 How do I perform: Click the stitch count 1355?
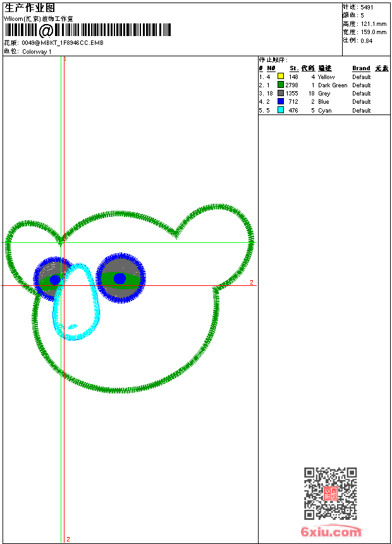click(x=291, y=94)
